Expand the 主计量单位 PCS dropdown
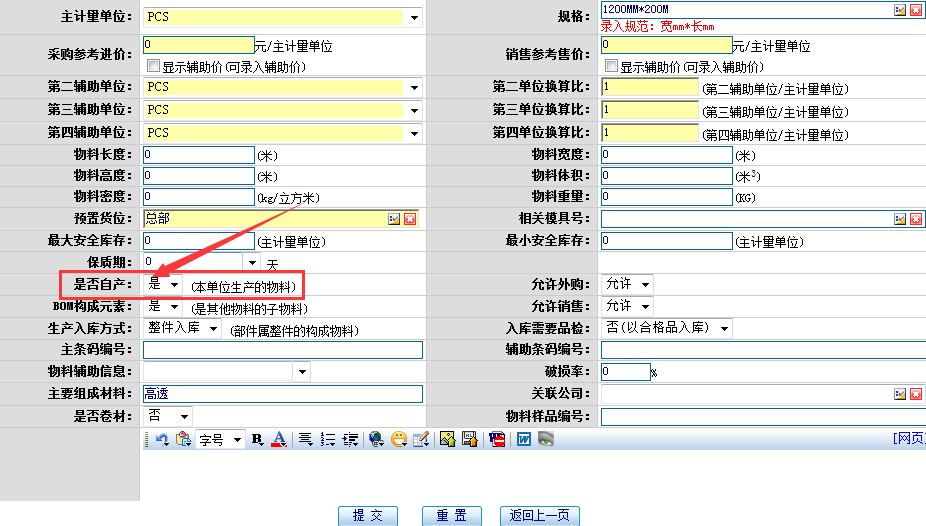926x526 pixels. (414, 18)
